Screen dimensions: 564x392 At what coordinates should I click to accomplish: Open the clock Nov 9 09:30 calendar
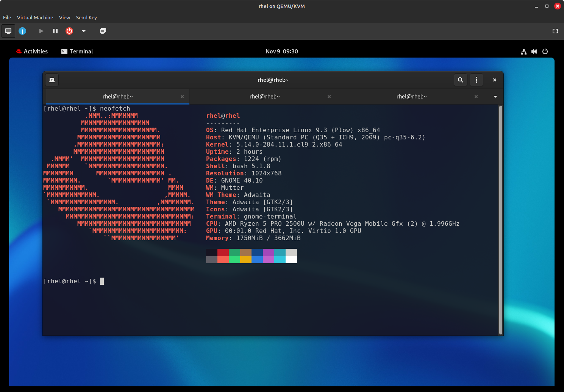pos(282,52)
